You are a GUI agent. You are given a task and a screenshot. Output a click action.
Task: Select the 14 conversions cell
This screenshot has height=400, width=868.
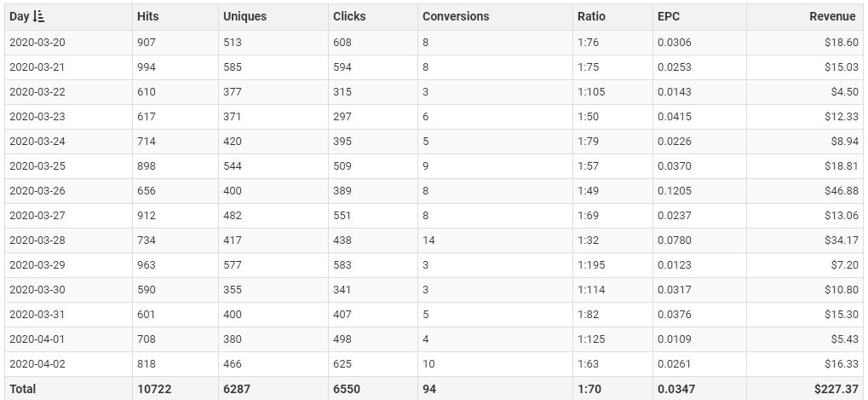pyautogui.click(x=428, y=241)
